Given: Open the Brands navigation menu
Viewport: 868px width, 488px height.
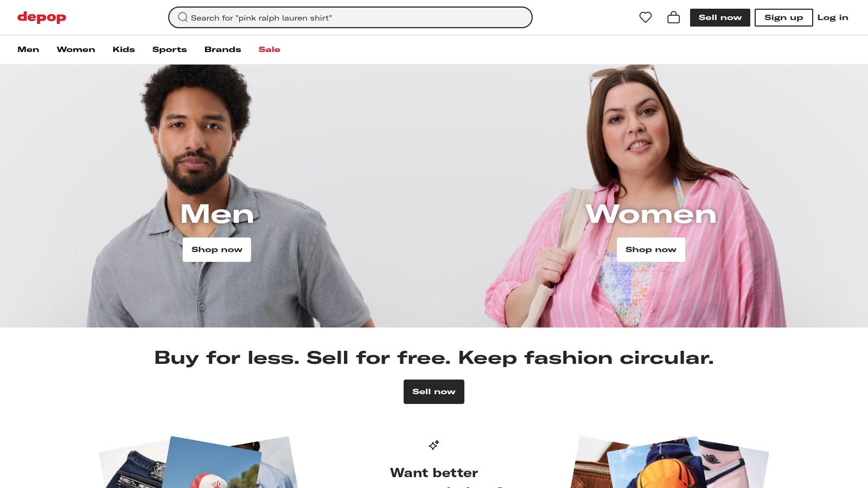Looking at the screenshot, I should pyautogui.click(x=222, y=49).
